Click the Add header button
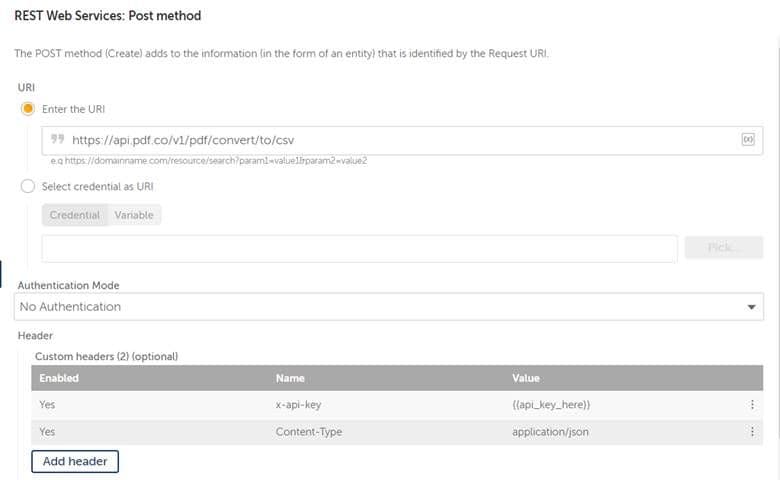The width and height of the screenshot is (780, 480). point(75,462)
